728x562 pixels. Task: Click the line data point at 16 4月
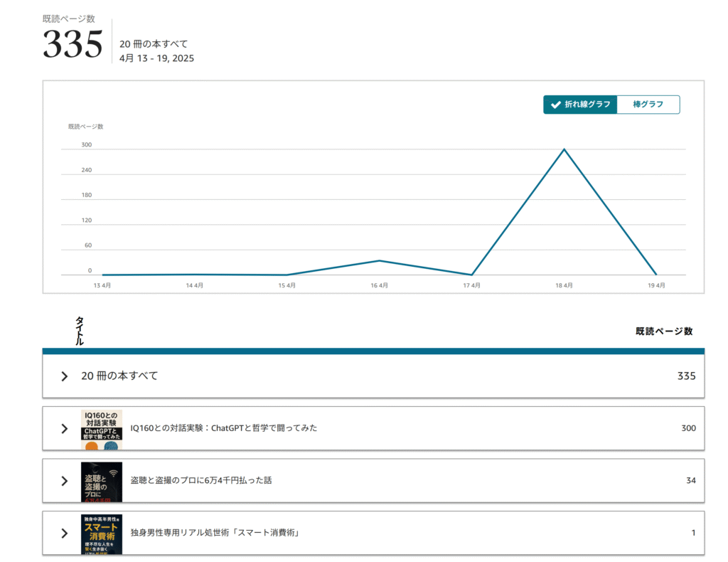coord(380,260)
